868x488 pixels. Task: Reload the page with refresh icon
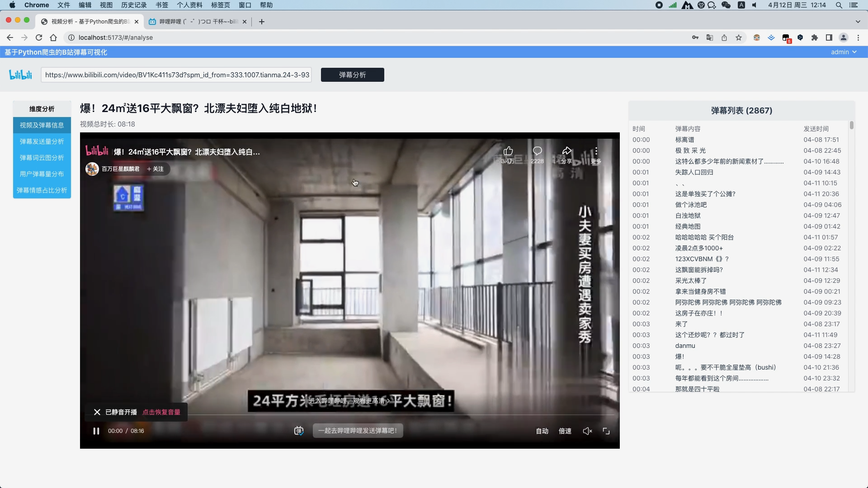click(x=39, y=38)
